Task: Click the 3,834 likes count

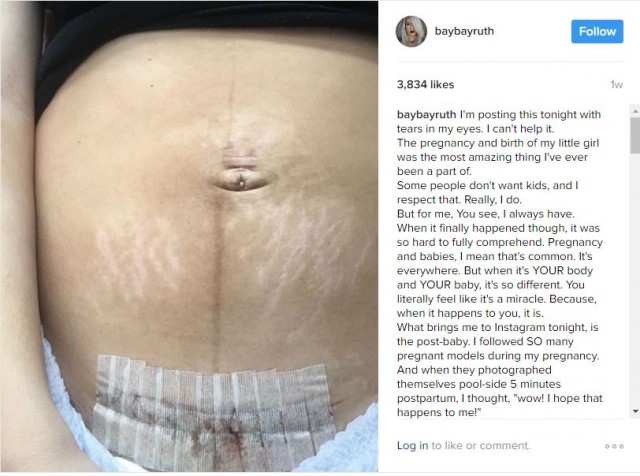Action: (x=425, y=85)
